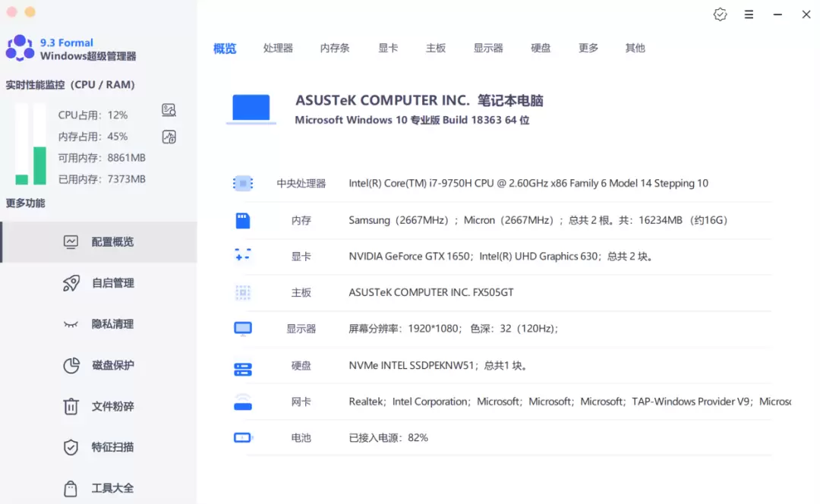
Task: Click the memory card icon in 内存 row
Action: (x=243, y=221)
